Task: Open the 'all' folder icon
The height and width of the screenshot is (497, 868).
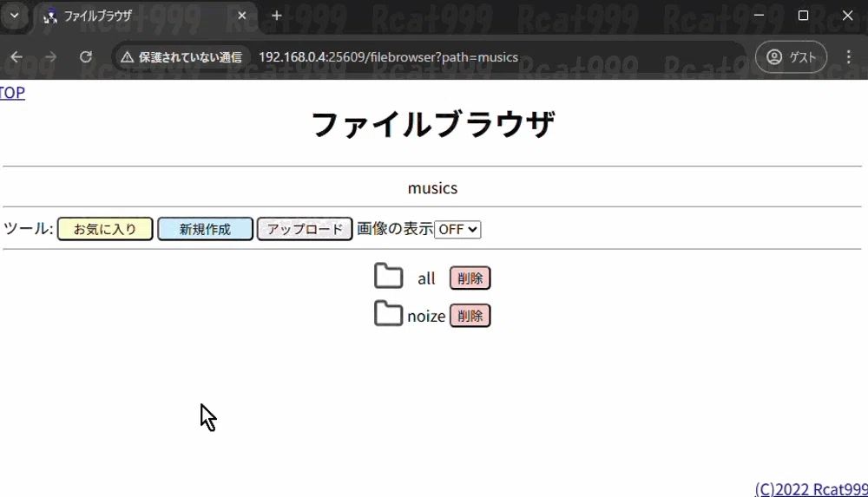Action: 388,276
